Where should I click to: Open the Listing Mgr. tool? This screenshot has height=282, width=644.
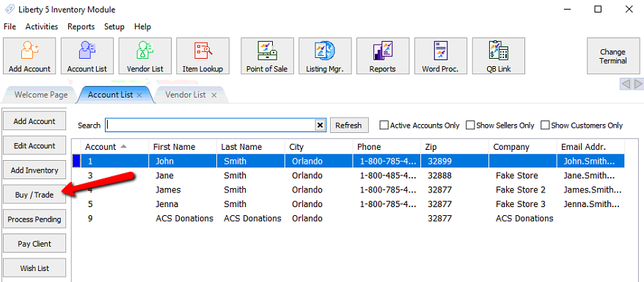[x=325, y=56]
